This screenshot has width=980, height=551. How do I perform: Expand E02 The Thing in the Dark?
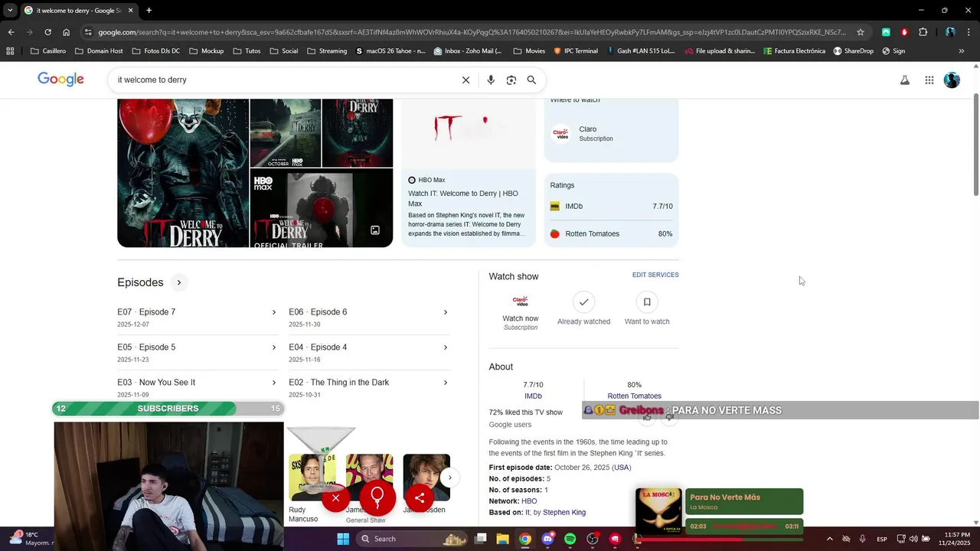[x=368, y=387]
